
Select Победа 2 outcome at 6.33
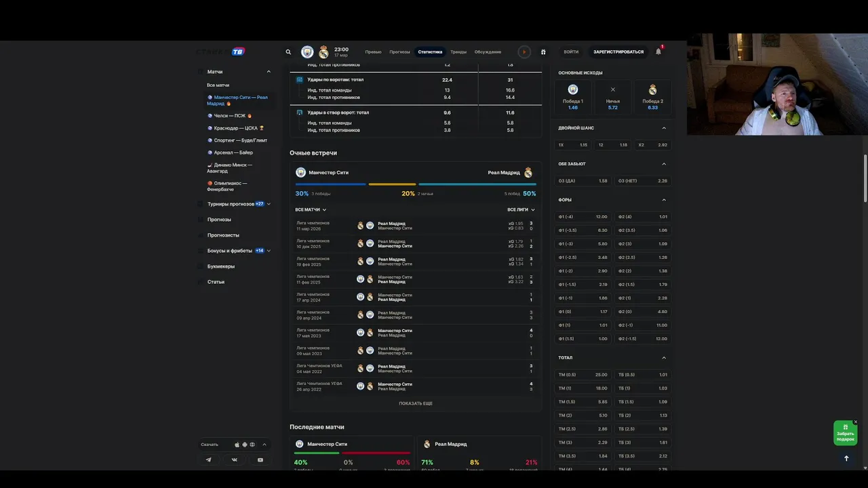pos(653,98)
